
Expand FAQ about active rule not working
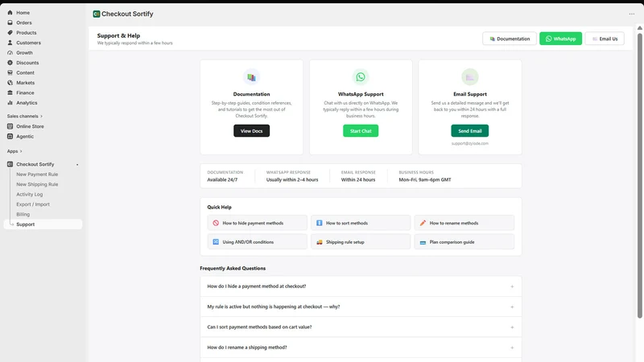point(361,306)
